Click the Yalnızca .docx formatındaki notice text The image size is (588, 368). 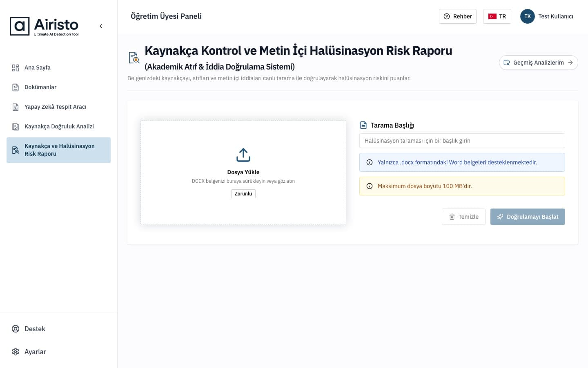coord(457,162)
